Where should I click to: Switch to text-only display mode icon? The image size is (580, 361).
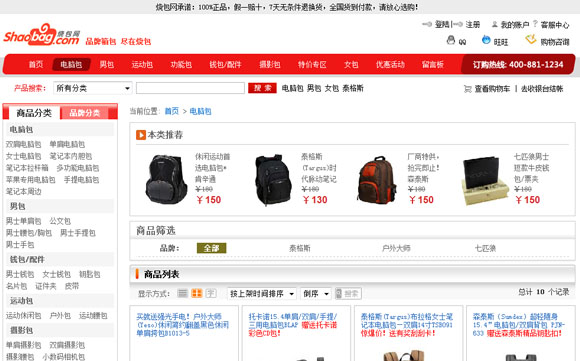(211, 293)
